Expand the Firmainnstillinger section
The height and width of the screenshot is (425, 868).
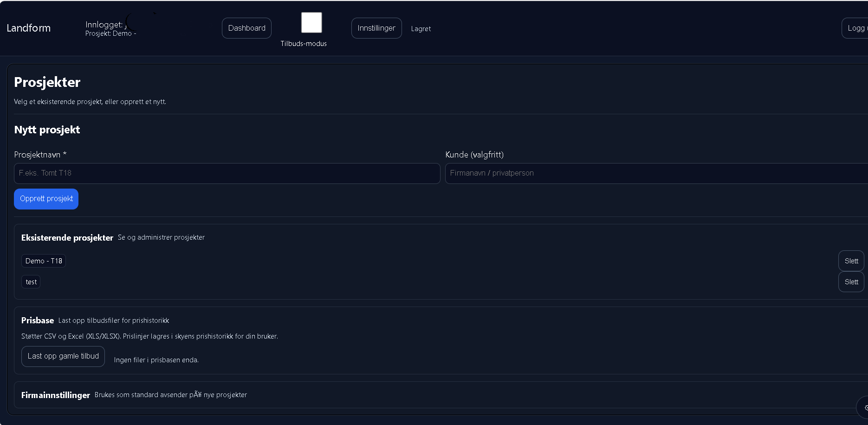pos(56,395)
